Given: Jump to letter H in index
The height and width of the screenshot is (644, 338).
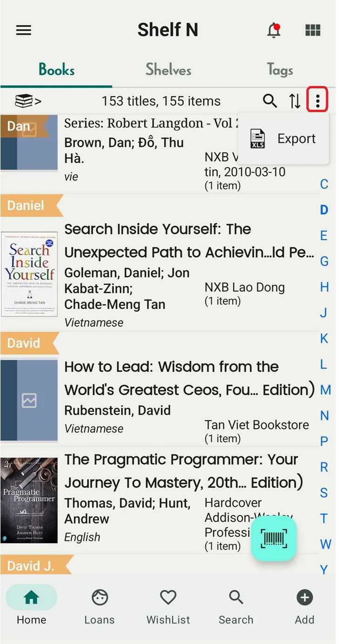Looking at the screenshot, I should [324, 287].
